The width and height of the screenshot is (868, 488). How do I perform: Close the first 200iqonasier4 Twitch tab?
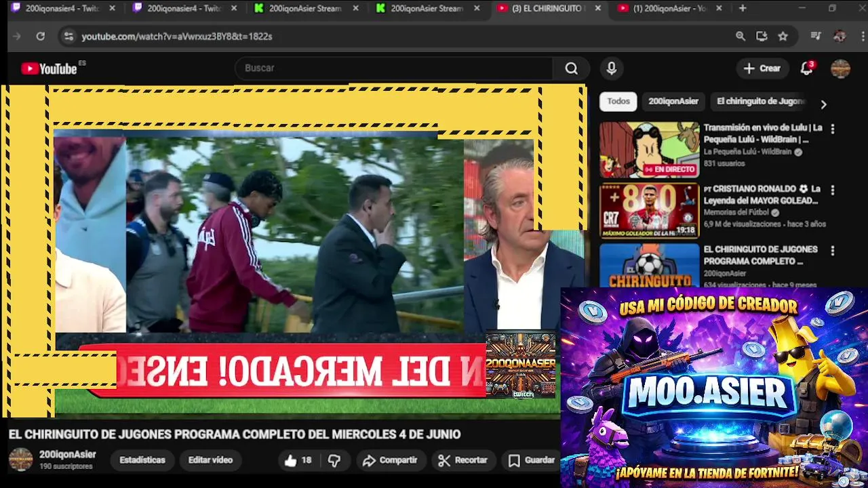tap(112, 8)
